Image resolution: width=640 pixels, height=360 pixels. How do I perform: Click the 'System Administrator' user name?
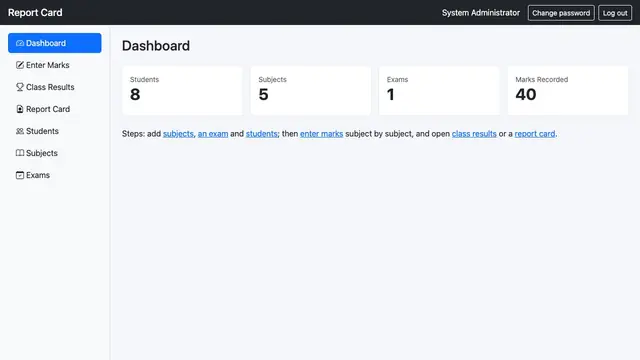click(481, 13)
